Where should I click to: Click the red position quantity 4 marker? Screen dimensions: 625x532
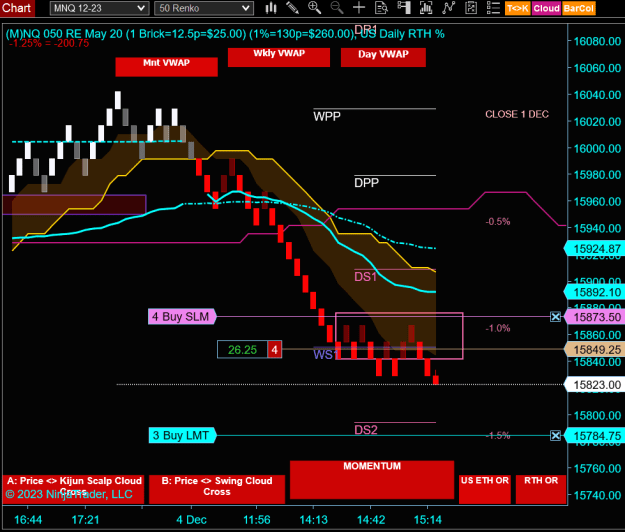point(275,349)
